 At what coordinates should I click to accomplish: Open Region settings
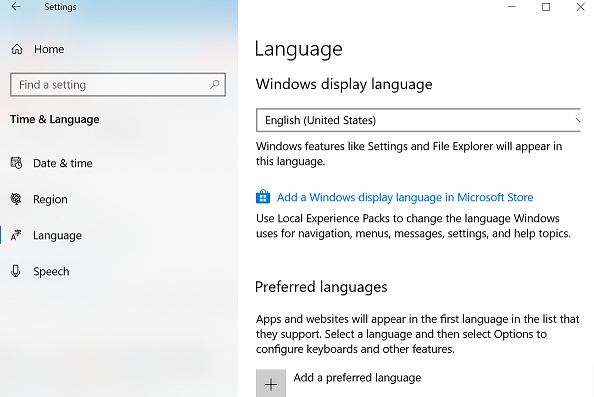point(50,199)
